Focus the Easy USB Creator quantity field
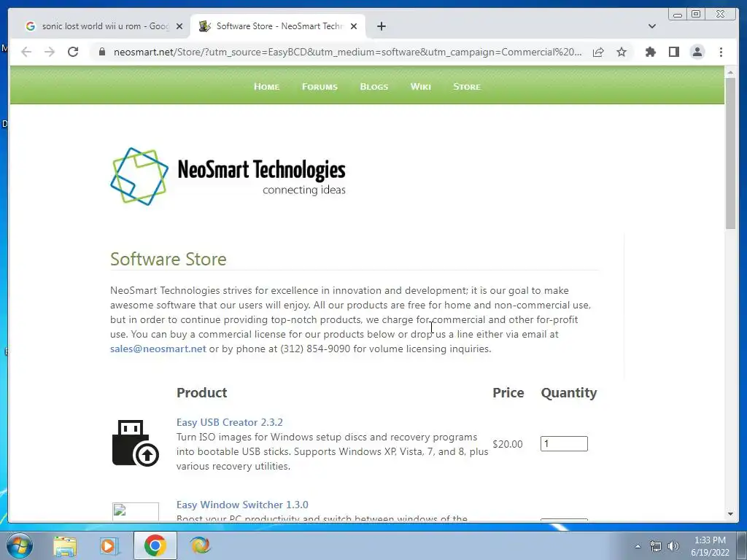Image resolution: width=747 pixels, height=560 pixels. [564, 444]
